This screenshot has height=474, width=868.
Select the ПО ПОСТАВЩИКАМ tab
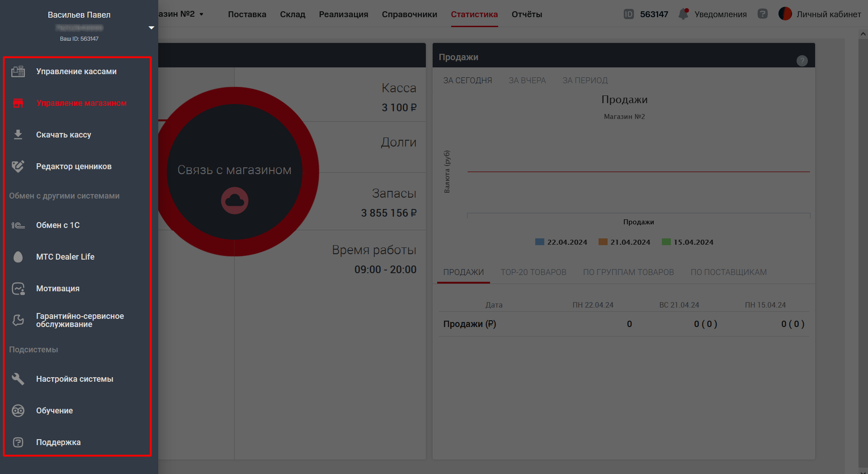tap(729, 272)
